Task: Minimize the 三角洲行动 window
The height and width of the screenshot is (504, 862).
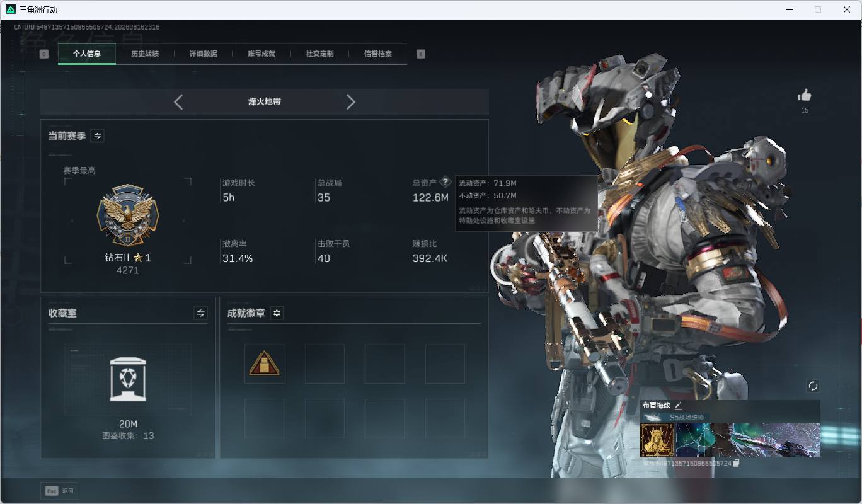Action: [789, 9]
